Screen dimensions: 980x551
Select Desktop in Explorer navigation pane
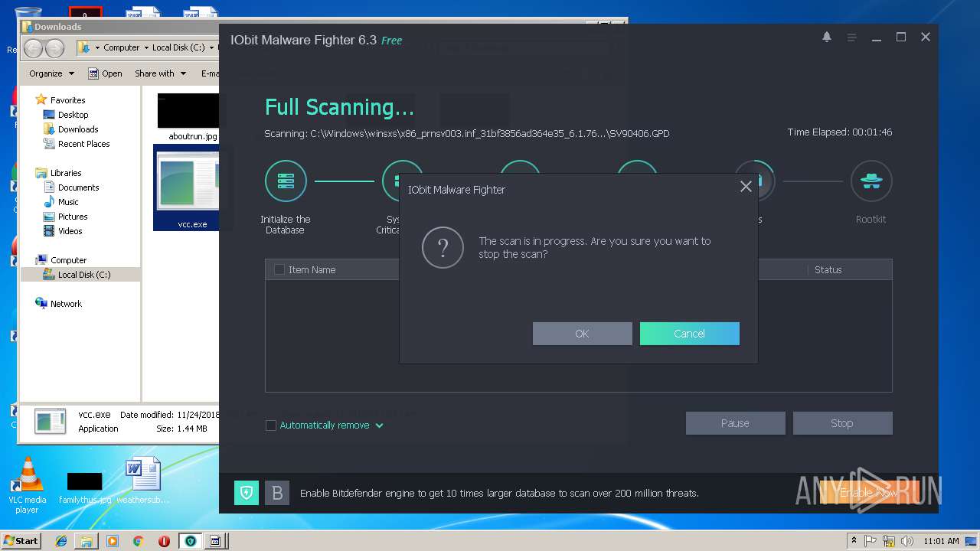coord(73,115)
